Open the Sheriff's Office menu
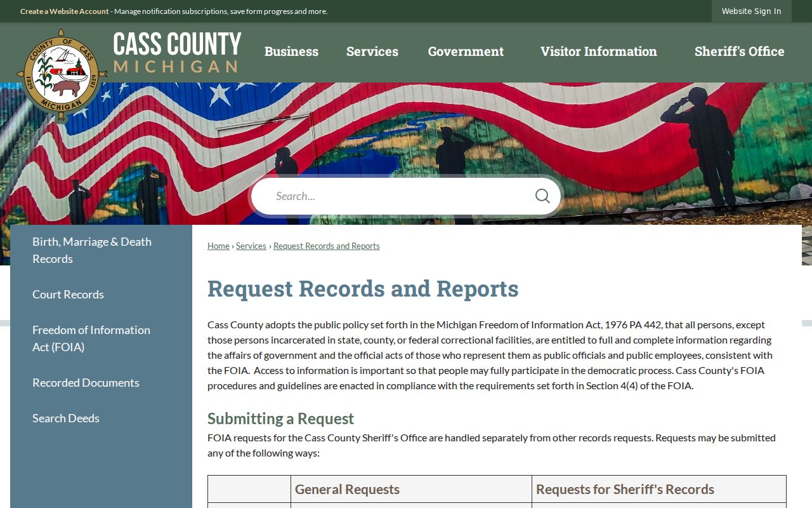Viewport: 812px width, 508px height. pyautogui.click(x=740, y=51)
